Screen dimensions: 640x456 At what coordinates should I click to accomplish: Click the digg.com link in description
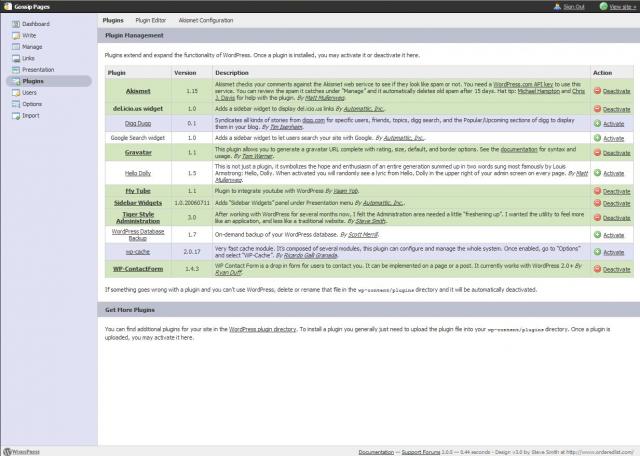[x=313, y=120]
